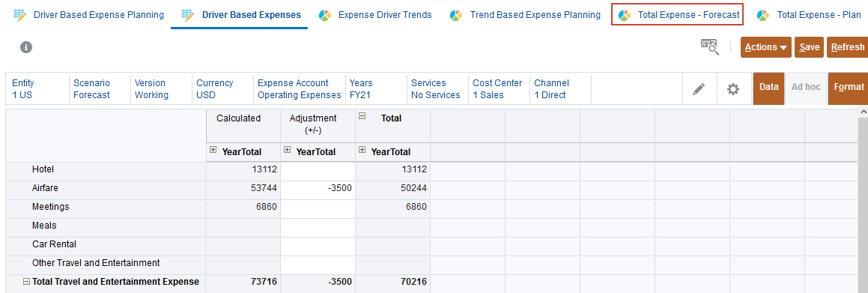The width and height of the screenshot is (868, 293).
Task: Change the Entity 1 US selection
Action: tap(37, 89)
